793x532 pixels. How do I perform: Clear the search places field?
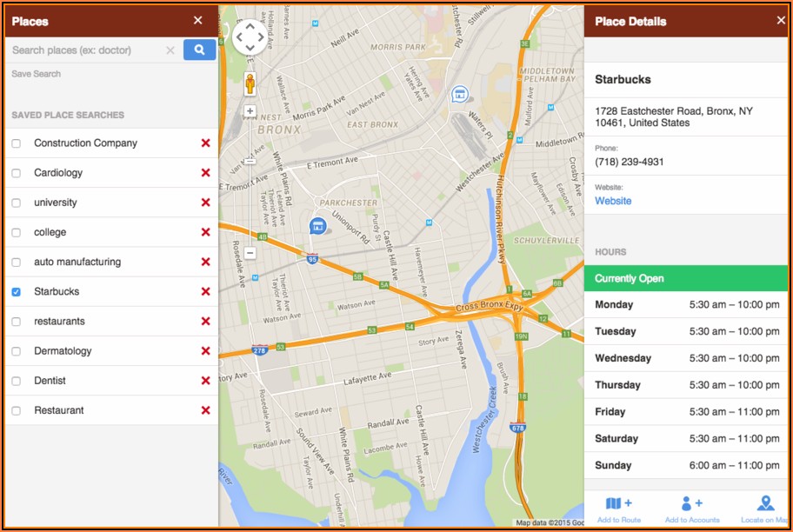point(170,51)
